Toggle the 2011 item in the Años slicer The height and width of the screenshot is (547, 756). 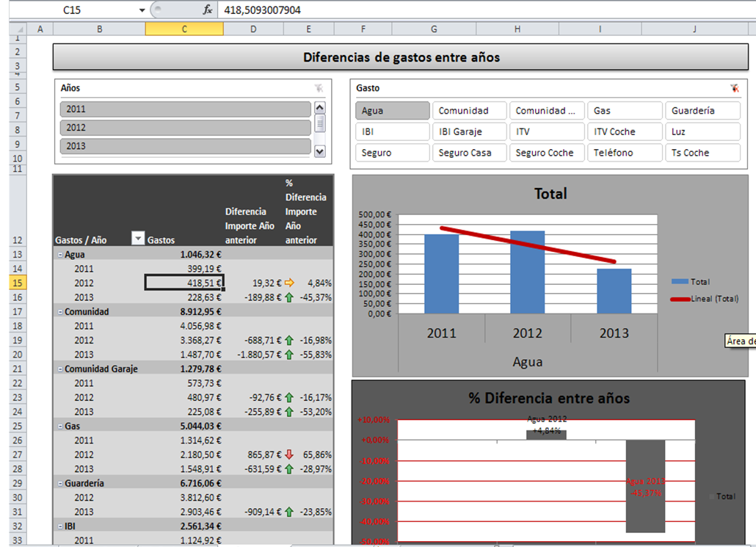click(186, 109)
